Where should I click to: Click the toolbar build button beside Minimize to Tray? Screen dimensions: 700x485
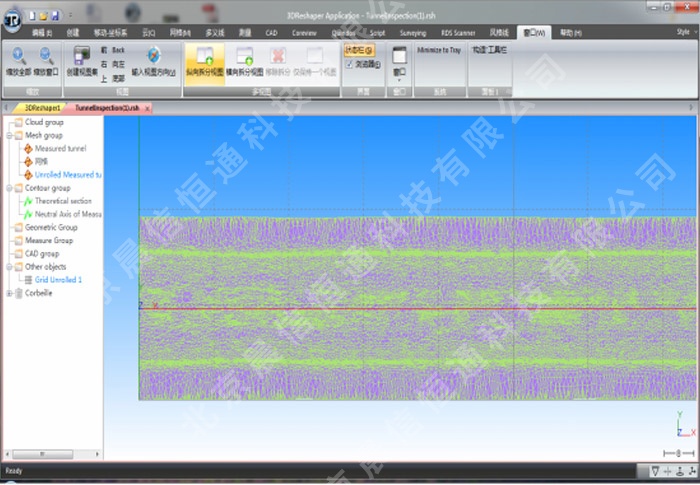click(x=489, y=50)
